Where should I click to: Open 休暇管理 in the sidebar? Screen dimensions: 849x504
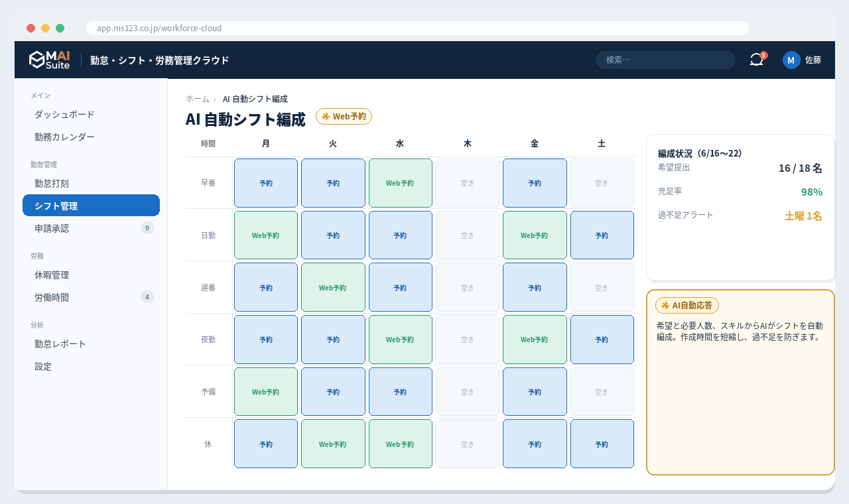coord(91,275)
